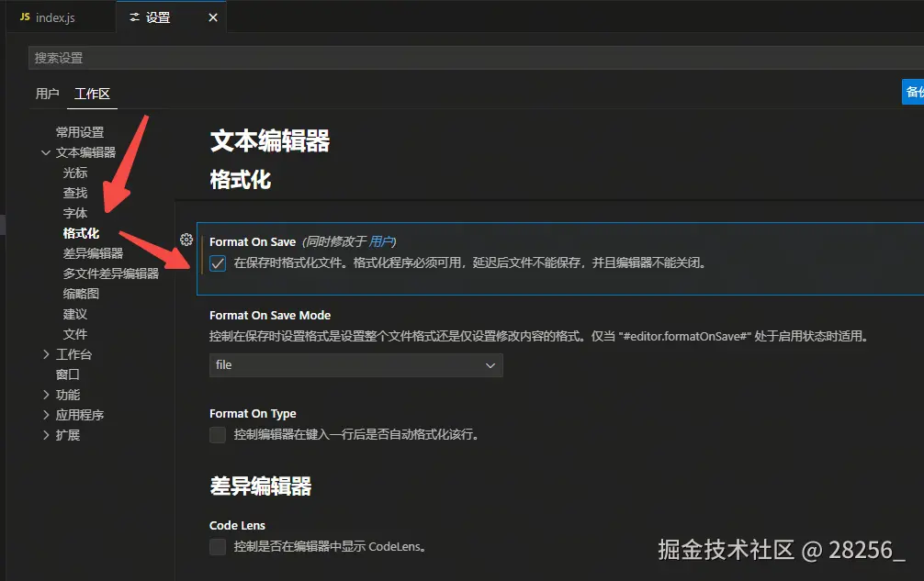The width and height of the screenshot is (924, 581).
Task: Open 差异编辑器 in the settings tree
Action: tap(93, 253)
